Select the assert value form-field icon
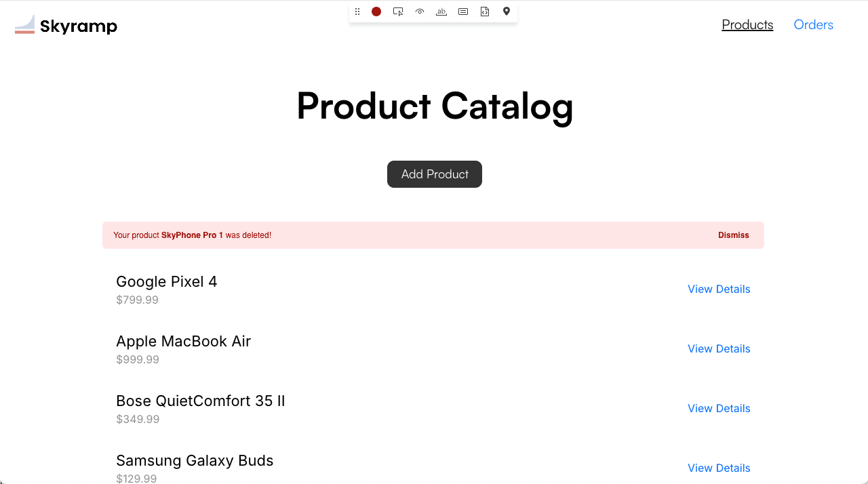Screen dimensions: 868x484 pyautogui.click(x=463, y=12)
